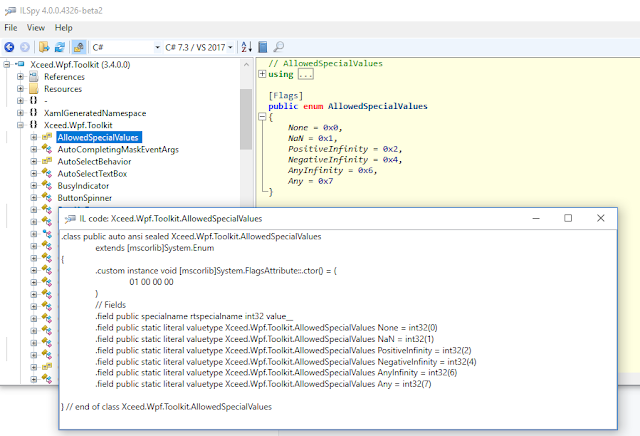Select AutoSelectTextBox in the tree
The height and width of the screenshot is (436, 640).
click(92, 174)
